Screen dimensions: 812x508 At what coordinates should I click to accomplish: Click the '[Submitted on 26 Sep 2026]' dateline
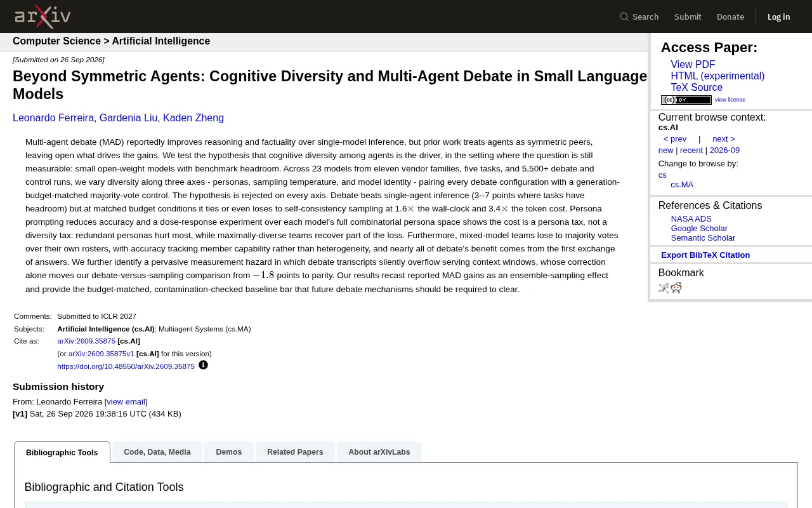pyautogui.click(x=58, y=60)
